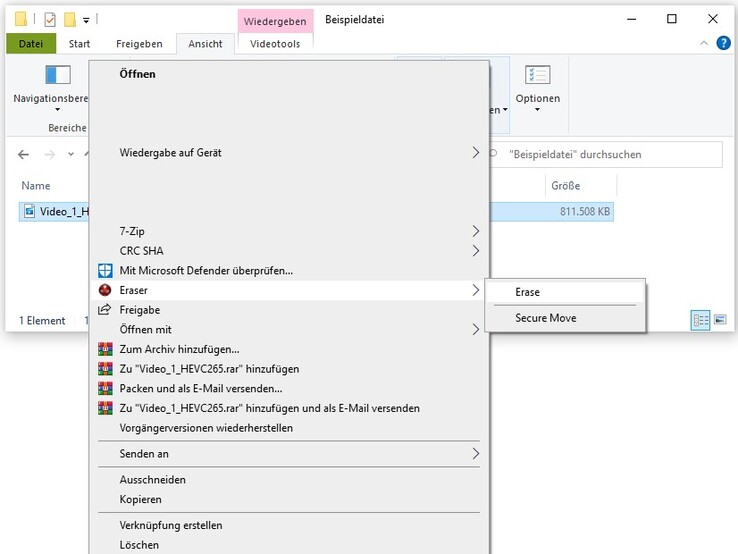Expand Senden an submenu arrow
This screenshot has width=738, height=554.
pyautogui.click(x=476, y=454)
